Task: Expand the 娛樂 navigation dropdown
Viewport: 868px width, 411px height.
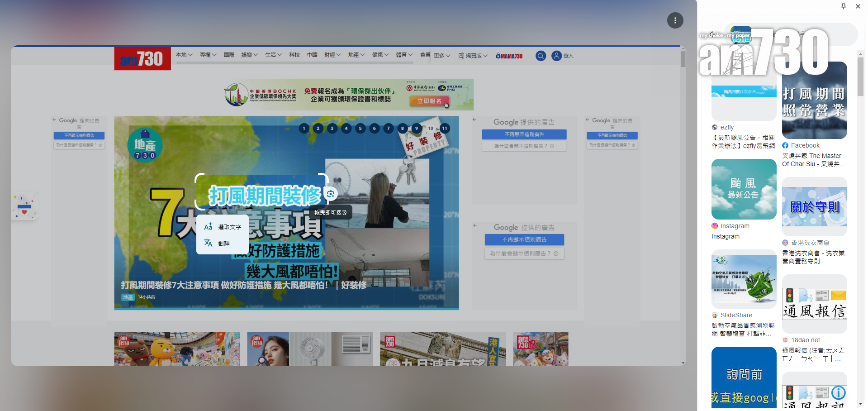Action: click(x=249, y=55)
